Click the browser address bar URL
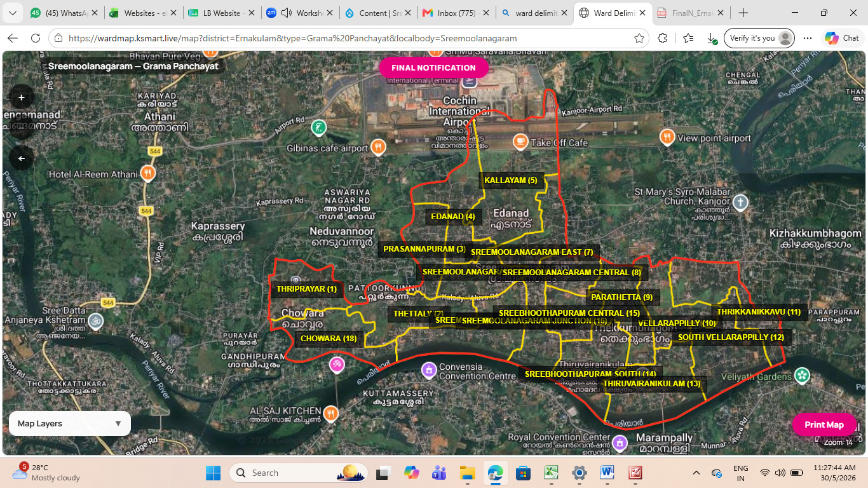 [x=292, y=38]
